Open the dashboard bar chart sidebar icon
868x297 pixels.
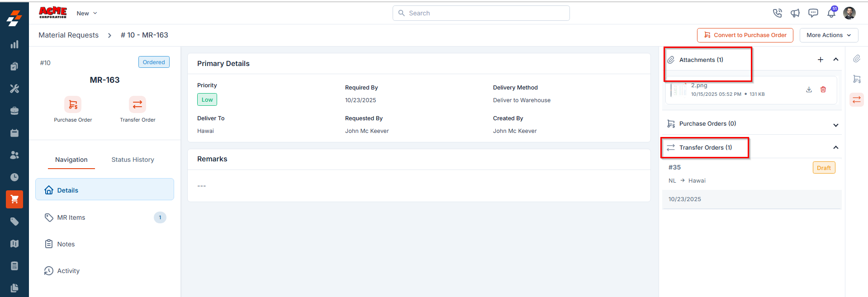pyautogui.click(x=14, y=44)
